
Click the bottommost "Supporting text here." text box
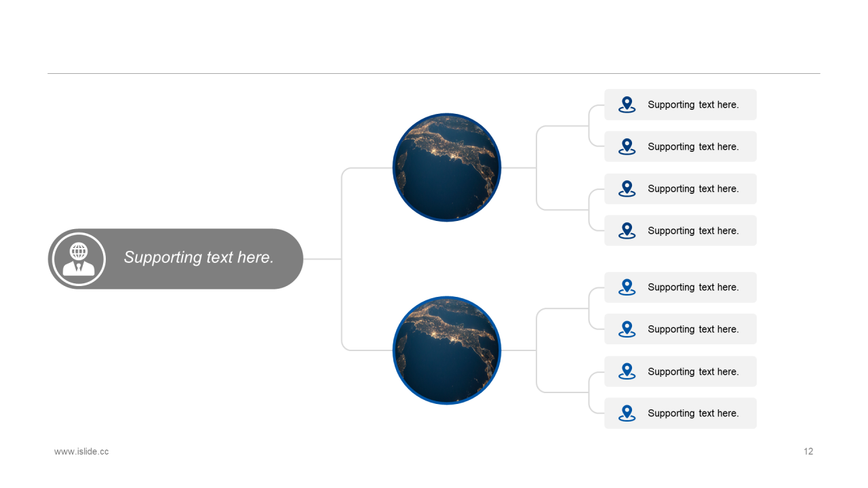pos(680,413)
